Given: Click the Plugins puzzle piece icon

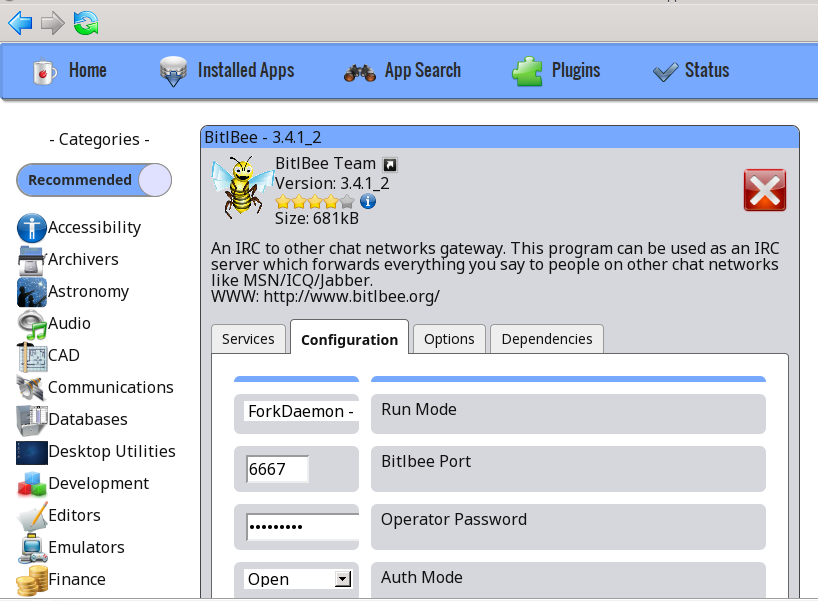Looking at the screenshot, I should pos(527,71).
